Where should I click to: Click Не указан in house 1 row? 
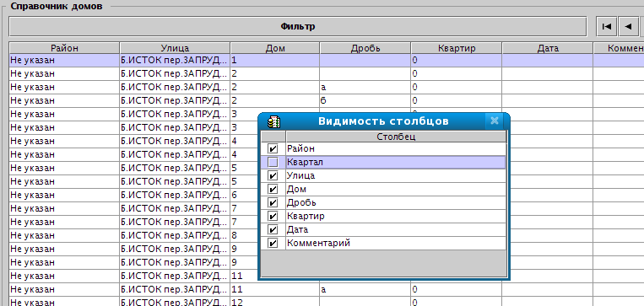[64, 61]
